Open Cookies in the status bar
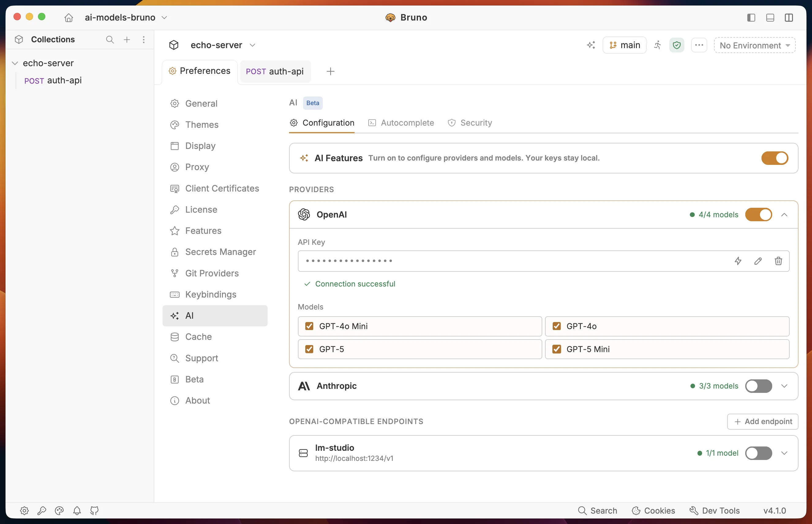Image resolution: width=812 pixels, height=524 pixels. [653, 511]
